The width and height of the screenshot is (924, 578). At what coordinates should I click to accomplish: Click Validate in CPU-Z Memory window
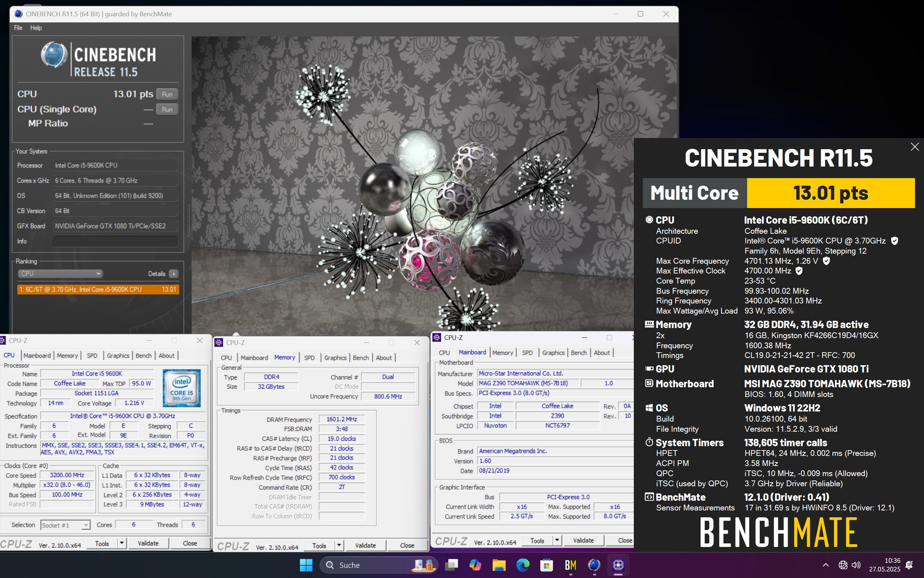pyautogui.click(x=365, y=545)
